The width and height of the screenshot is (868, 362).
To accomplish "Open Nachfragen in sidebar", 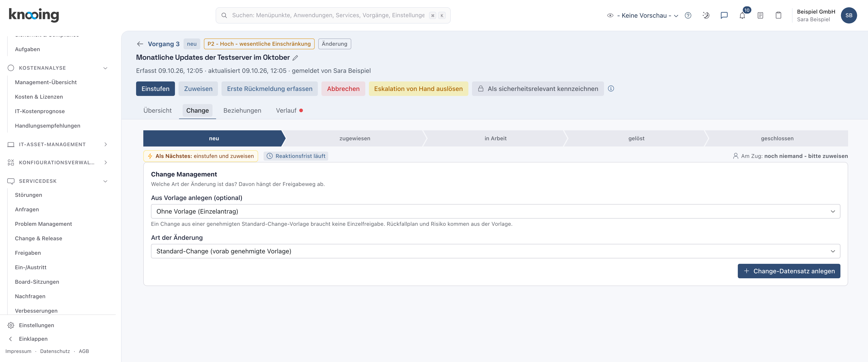I will (x=30, y=297).
